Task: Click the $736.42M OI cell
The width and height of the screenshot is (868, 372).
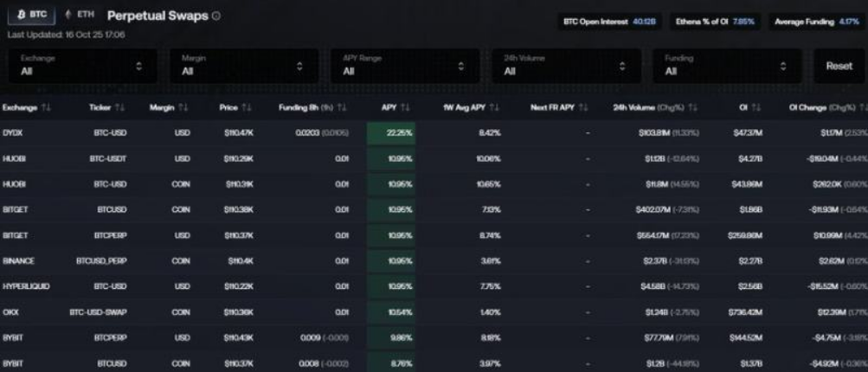Action: [745, 312]
